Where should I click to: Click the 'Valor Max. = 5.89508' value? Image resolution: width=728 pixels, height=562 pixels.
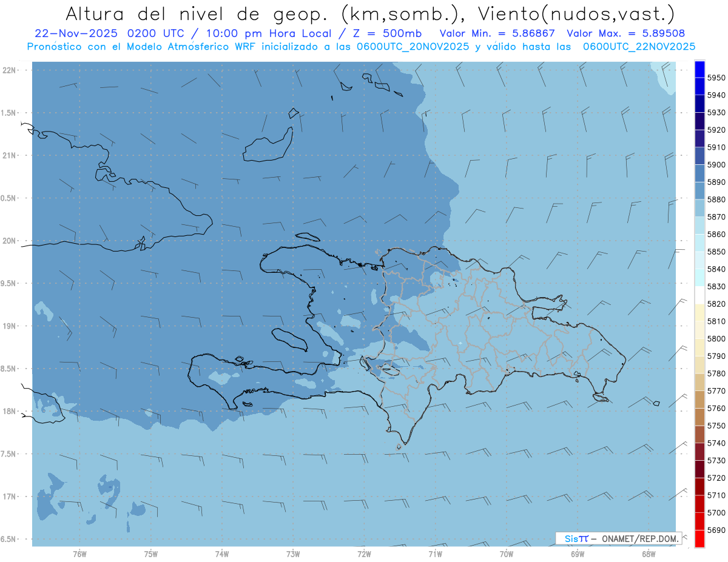pos(627,33)
